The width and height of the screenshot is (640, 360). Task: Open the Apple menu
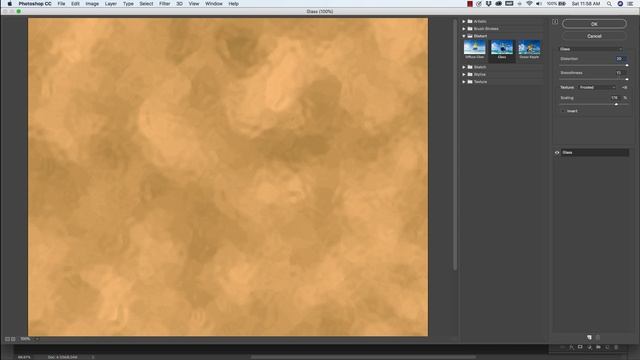pos(9,4)
